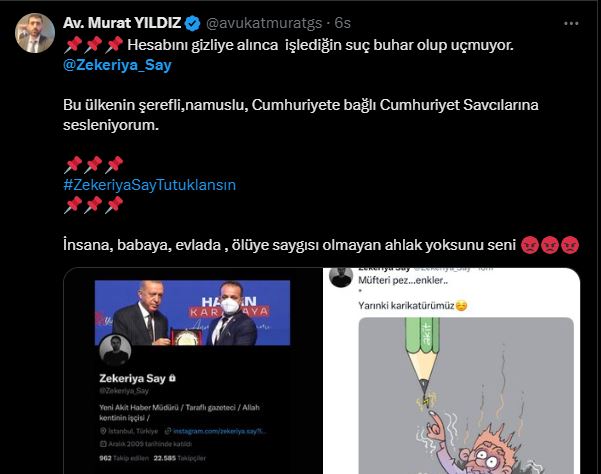Open the @avukatmuratgs handle link
This screenshot has width=601, height=474.
coord(264,23)
